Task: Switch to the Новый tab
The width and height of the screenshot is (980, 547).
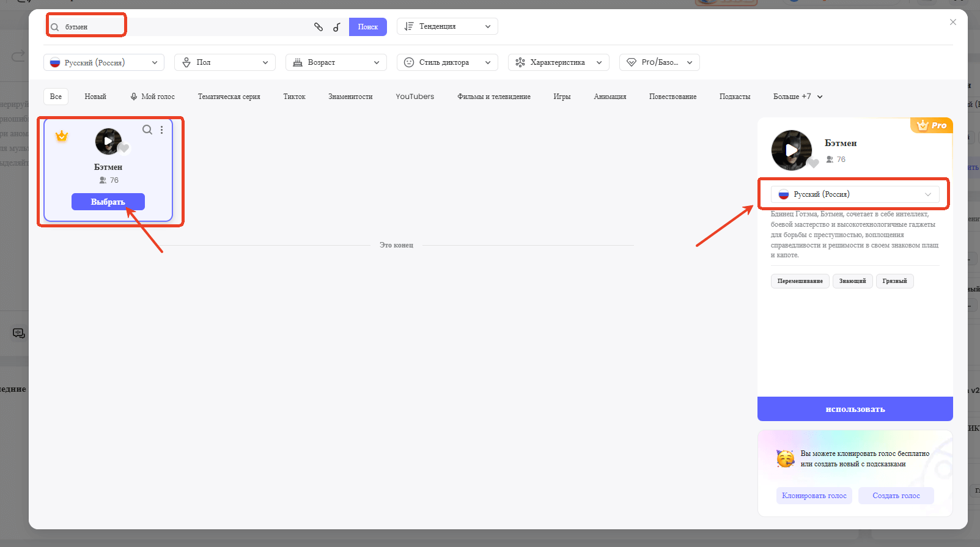Action: tap(95, 97)
